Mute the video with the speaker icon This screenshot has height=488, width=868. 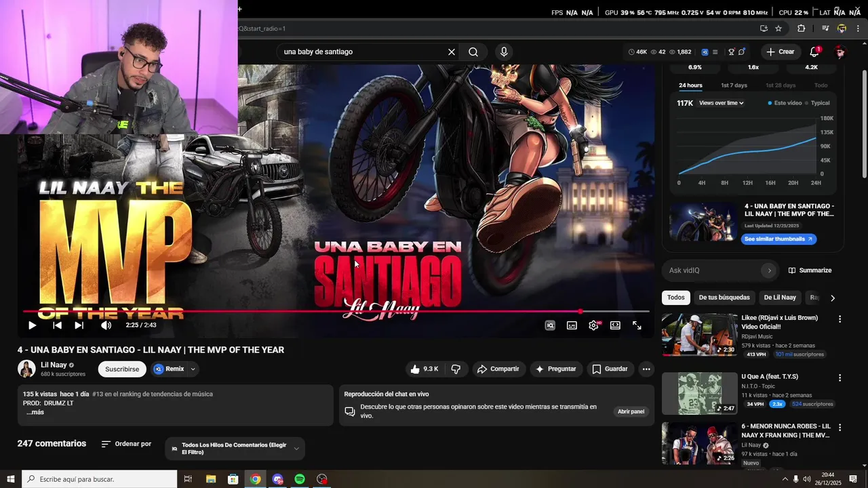pos(106,325)
